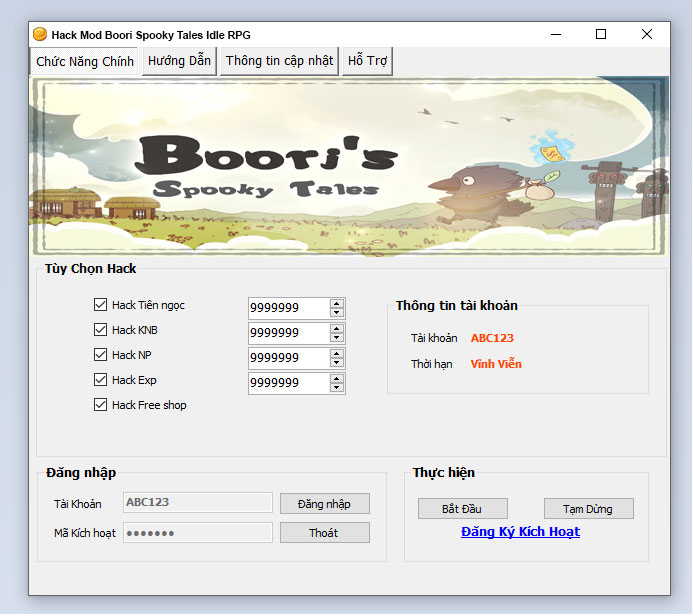693x616 pixels.
Task: Toggle the Hack KNB checkbox
Action: 100,330
